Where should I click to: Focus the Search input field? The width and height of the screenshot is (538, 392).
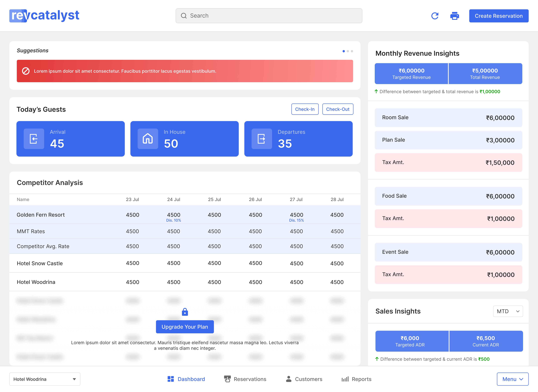pos(269,16)
